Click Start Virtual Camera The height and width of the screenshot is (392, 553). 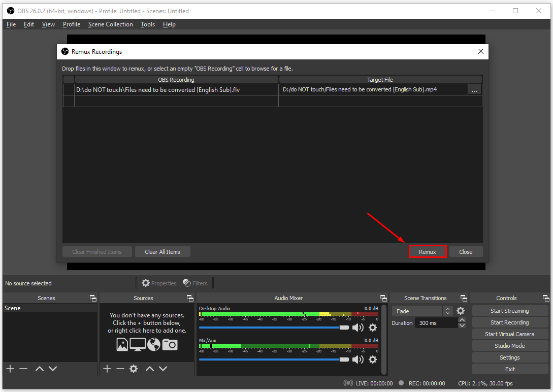510,334
